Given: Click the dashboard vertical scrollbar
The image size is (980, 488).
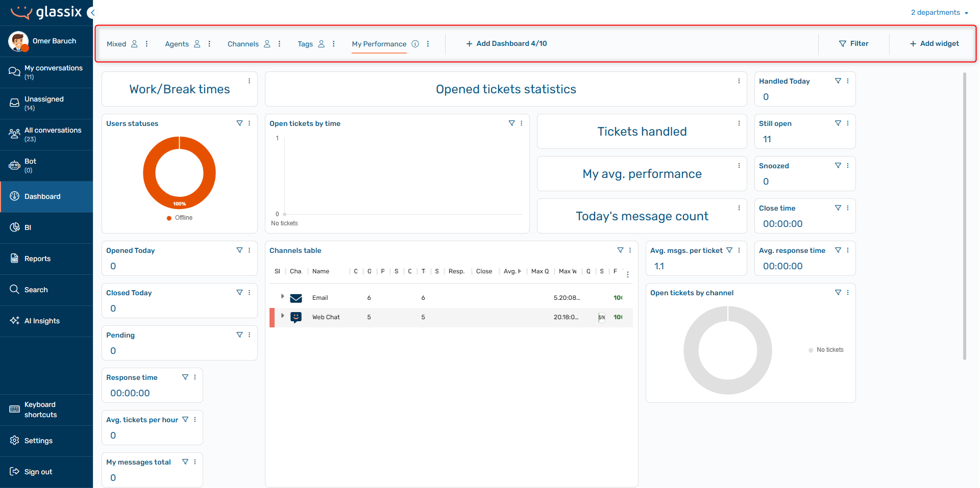Looking at the screenshot, I should (965, 216).
